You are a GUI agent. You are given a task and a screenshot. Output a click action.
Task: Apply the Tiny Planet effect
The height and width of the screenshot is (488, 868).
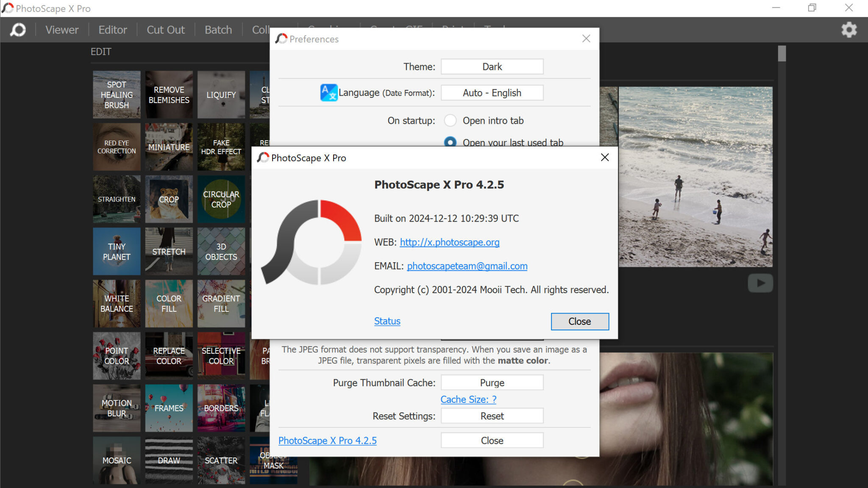tap(116, 251)
